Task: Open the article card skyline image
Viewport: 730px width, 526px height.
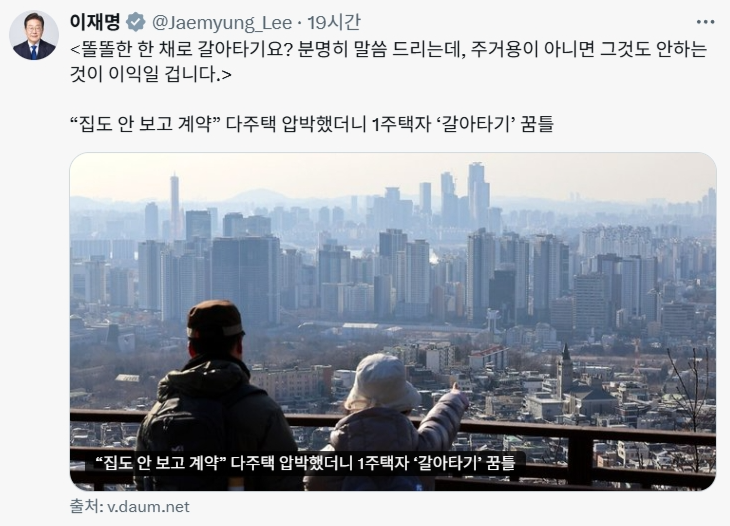Action: coord(393,321)
